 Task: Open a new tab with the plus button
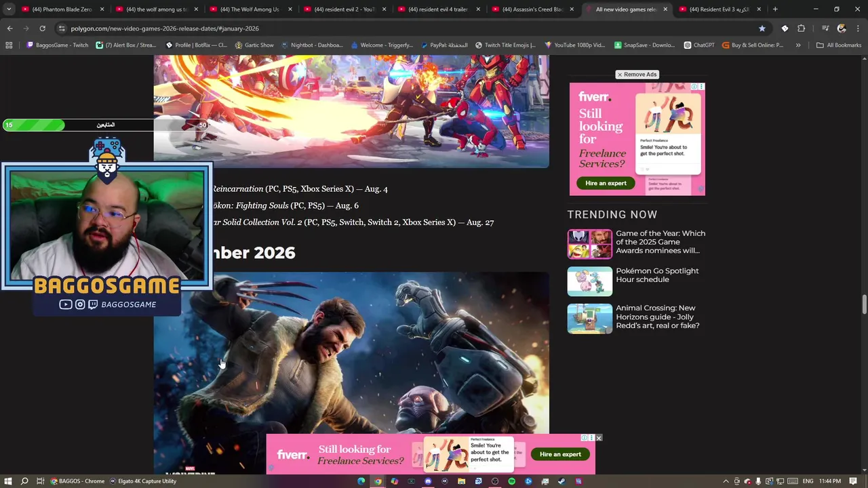tap(775, 9)
